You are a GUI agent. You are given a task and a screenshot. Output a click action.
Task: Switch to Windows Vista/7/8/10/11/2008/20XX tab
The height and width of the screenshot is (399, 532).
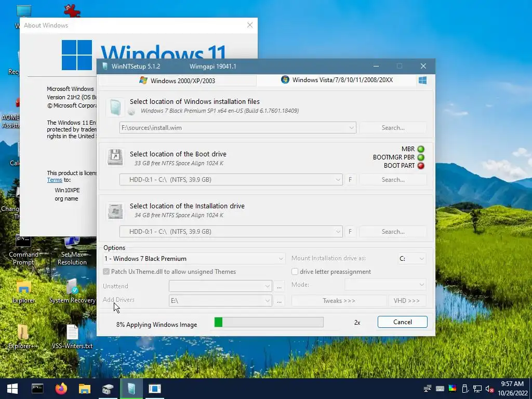click(x=337, y=80)
